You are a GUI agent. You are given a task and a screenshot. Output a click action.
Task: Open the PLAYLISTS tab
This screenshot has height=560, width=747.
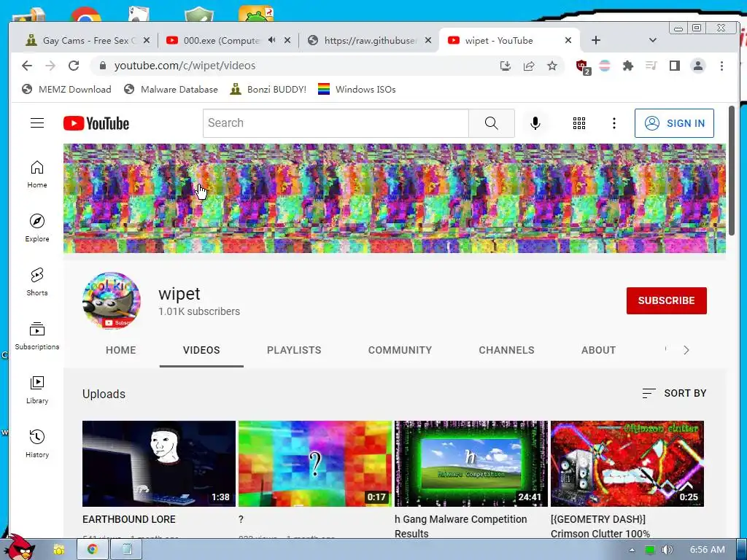coord(294,351)
